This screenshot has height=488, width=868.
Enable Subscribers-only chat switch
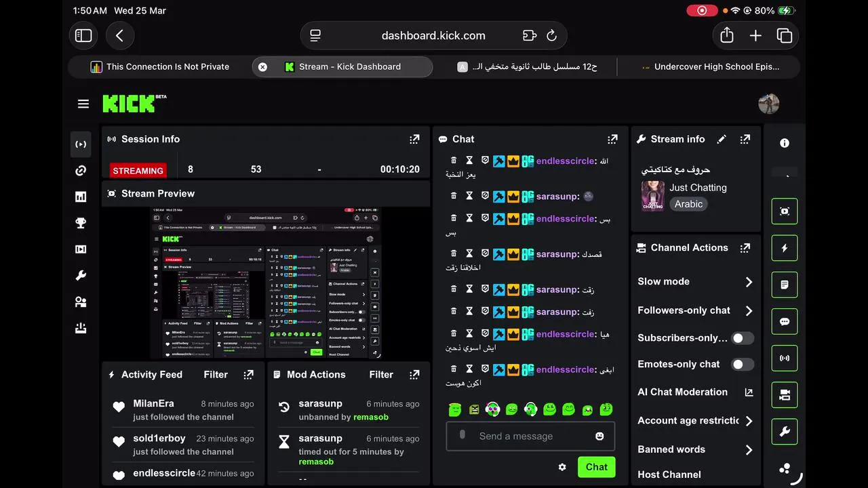(742, 338)
